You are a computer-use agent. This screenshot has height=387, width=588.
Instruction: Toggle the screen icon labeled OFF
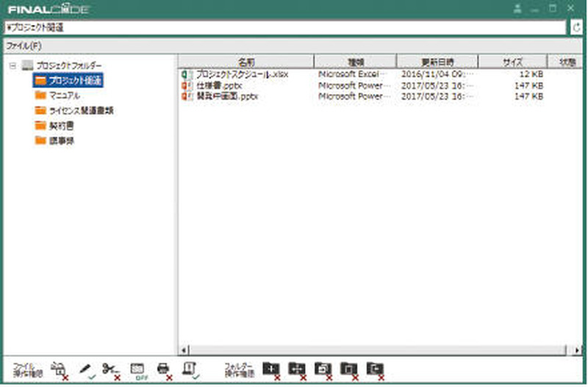[137, 369]
